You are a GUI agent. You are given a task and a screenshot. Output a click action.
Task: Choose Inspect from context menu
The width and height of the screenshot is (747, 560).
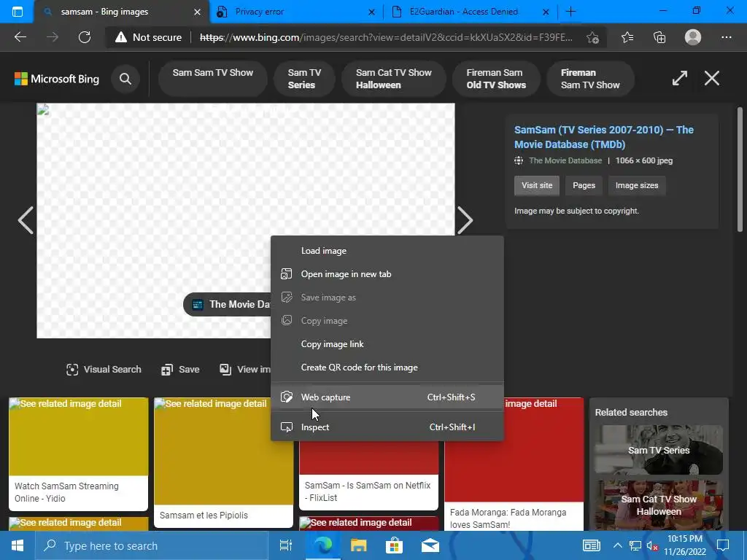point(387,427)
